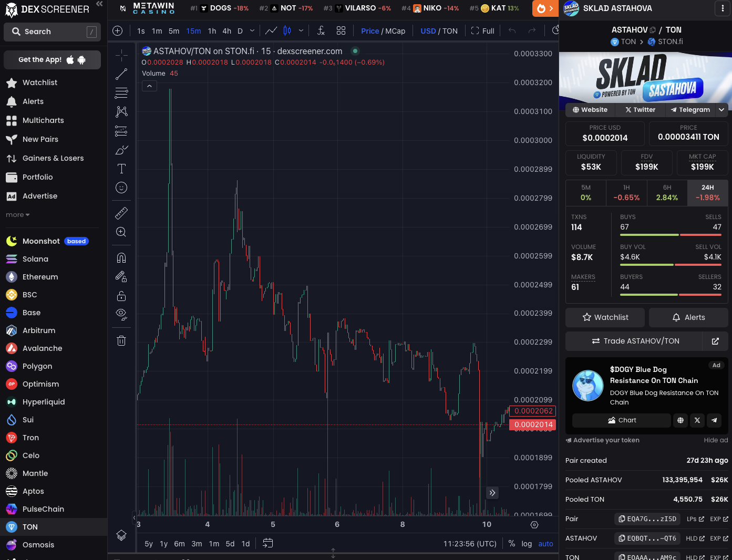Image resolution: width=732 pixels, height=560 pixels.
Task: Toggle magnet mode for drawings
Action: coord(121,257)
